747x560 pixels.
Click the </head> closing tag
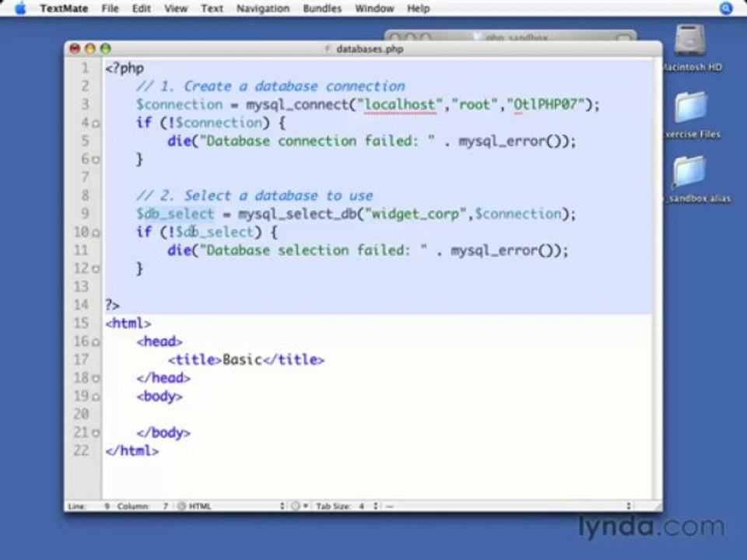[163, 378]
